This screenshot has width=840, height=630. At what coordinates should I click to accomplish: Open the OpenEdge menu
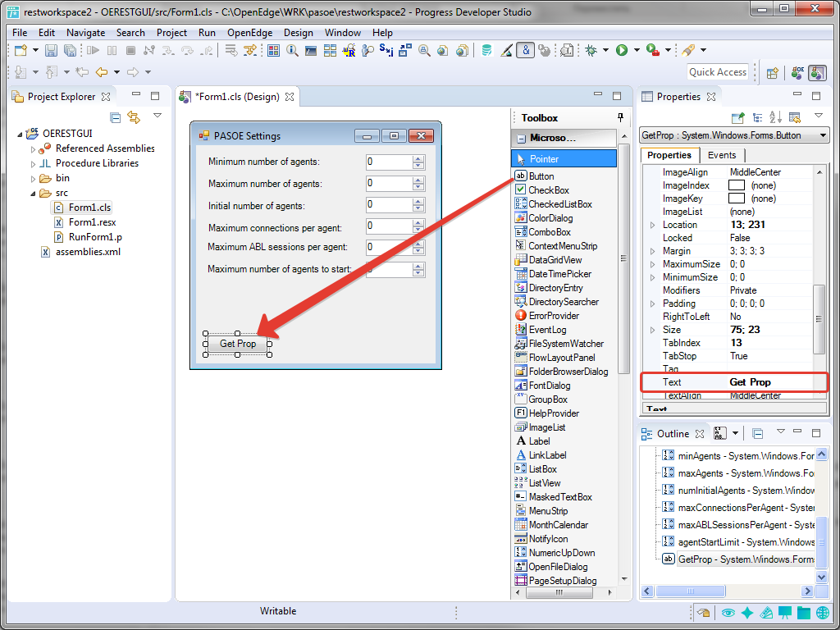[249, 33]
